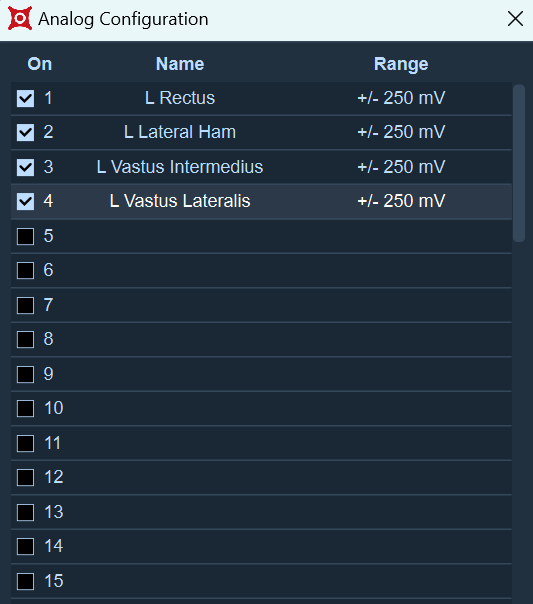Open channel 4 range selector
This screenshot has width=533, height=604.
pyautogui.click(x=401, y=201)
